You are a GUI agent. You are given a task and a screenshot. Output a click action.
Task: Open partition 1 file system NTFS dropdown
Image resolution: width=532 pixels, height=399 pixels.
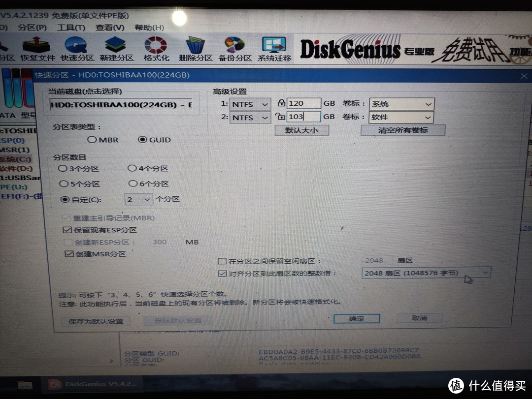250,104
